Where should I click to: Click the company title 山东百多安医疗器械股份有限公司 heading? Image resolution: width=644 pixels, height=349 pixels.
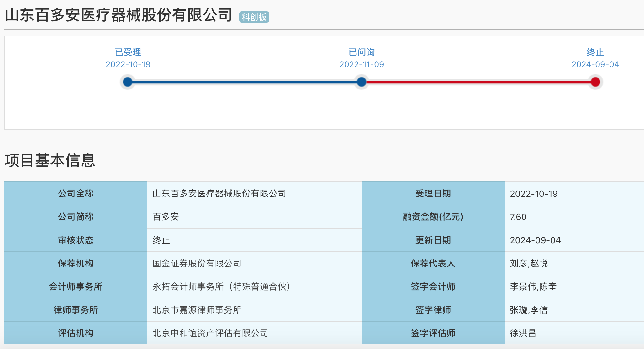119,15
